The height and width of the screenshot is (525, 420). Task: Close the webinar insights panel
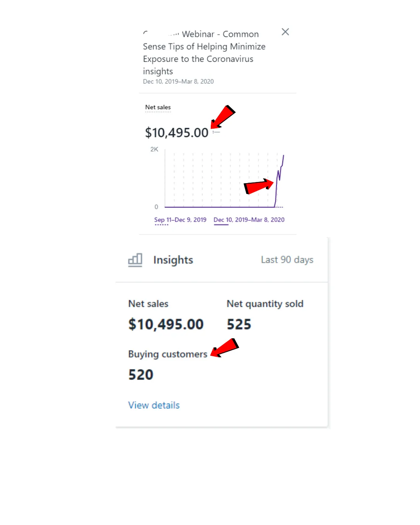[x=285, y=32]
